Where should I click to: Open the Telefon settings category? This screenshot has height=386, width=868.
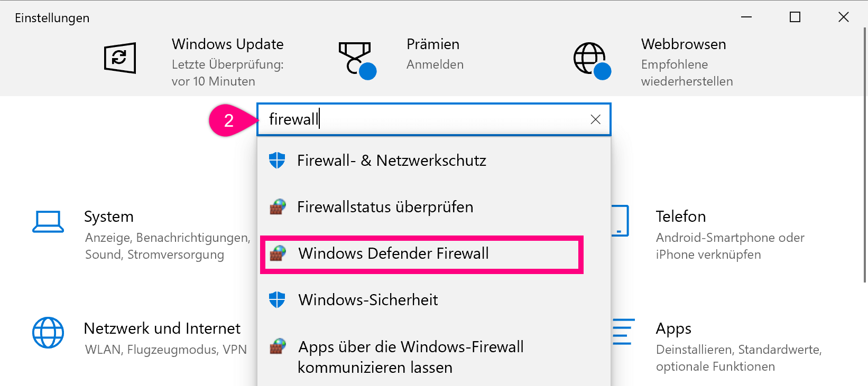click(680, 216)
